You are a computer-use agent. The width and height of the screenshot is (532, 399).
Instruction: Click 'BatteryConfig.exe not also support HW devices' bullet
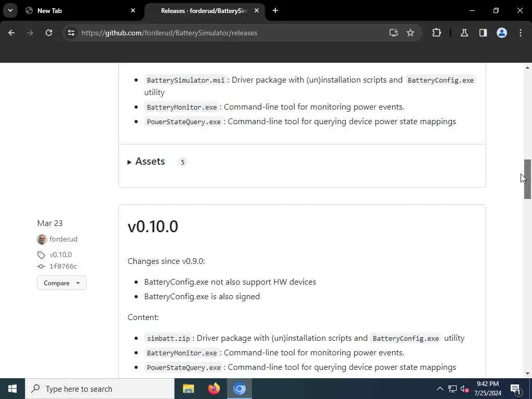[x=230, y=282]
